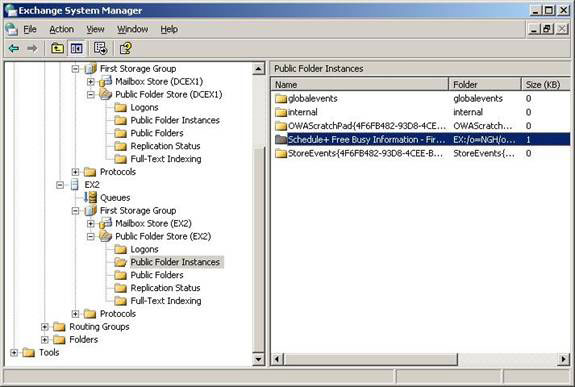Click the Help toolbar icon
This screenshot has height=387, width=575.
(125, 48)
